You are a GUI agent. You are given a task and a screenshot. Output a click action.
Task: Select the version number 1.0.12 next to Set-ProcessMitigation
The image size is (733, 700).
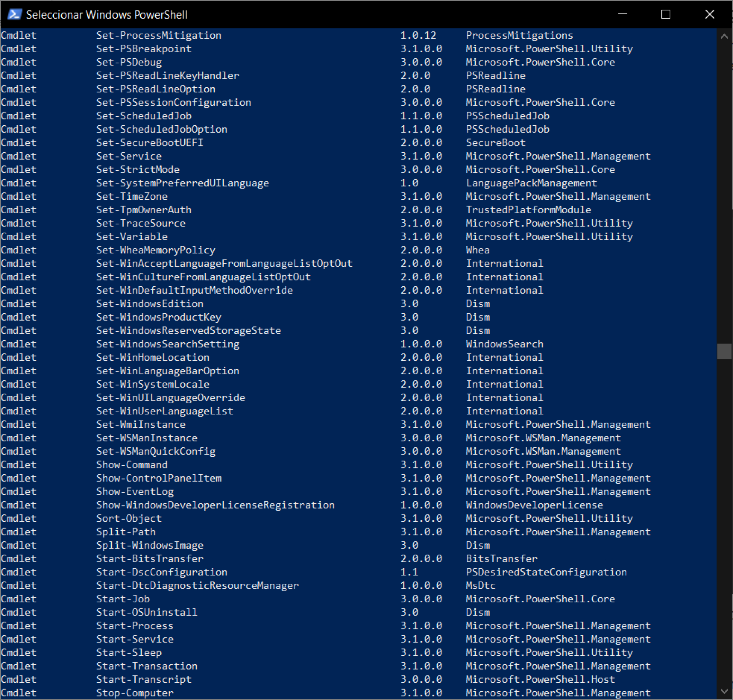418,35
